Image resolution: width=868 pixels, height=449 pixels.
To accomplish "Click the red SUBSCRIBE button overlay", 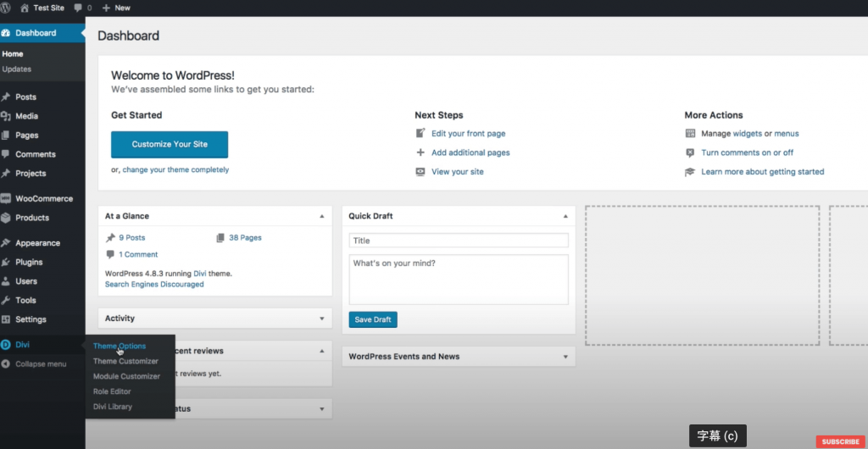I will pyautogui.click(x=840, y=441).
